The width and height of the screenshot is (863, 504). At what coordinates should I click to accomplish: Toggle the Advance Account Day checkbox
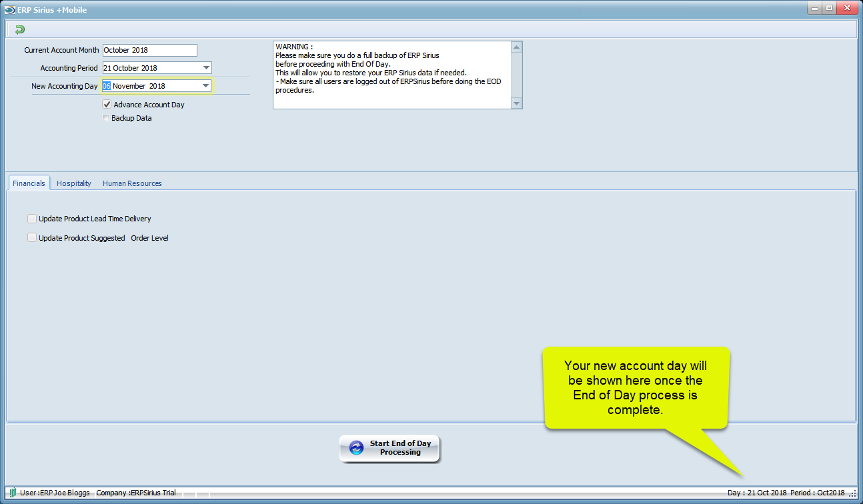107,105
